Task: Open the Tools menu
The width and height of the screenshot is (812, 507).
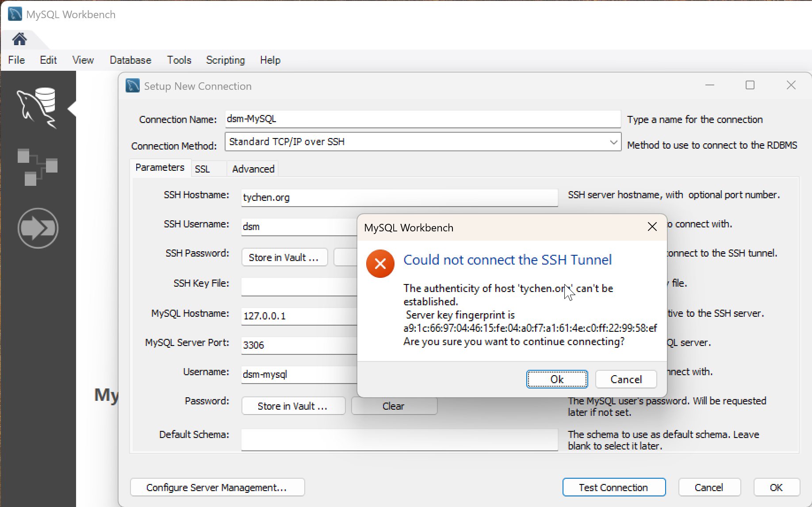Action: (179, 60)
